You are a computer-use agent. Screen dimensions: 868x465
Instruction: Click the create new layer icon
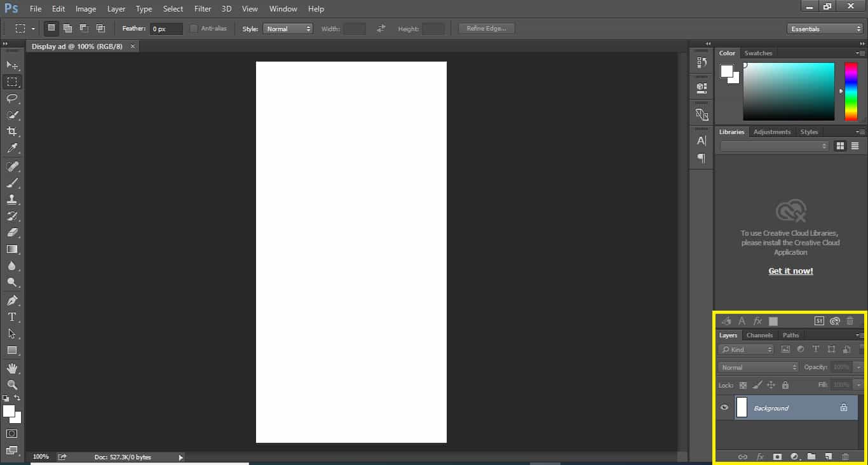tap(829, 457)
